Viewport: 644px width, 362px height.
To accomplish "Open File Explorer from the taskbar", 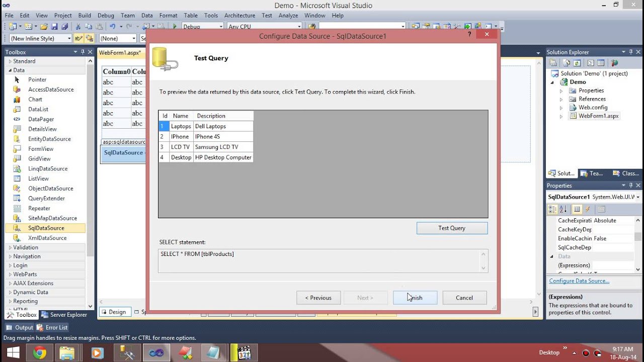I will pos(67,352).
